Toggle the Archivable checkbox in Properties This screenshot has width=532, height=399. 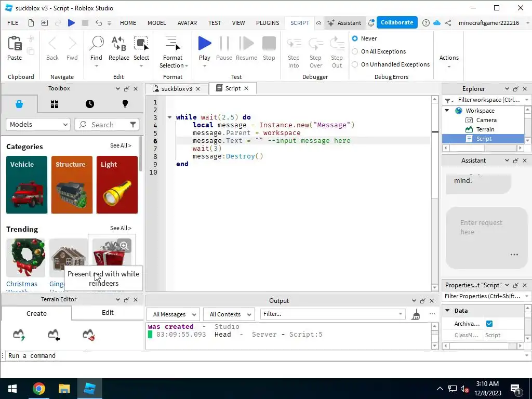pos(489,324)
